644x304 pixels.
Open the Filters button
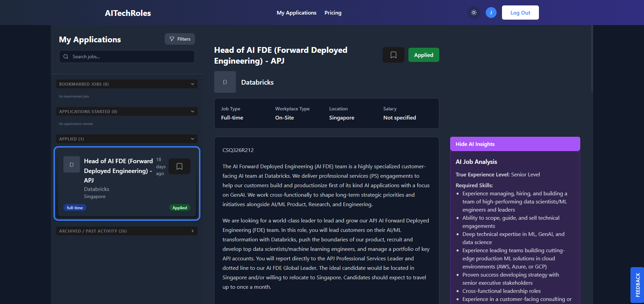point(180,39)
